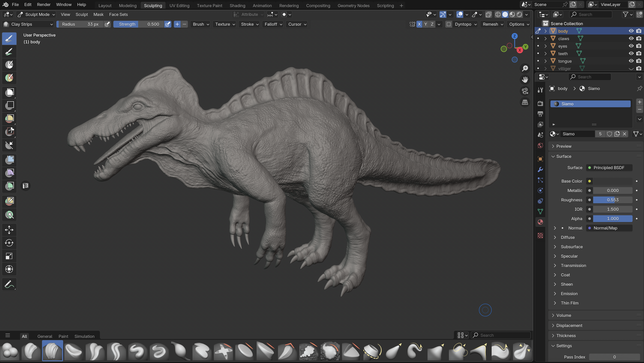Click the zoom viewport magnifier icon
The width and height of the screenshot is (644, 363).
click(x=525, y=68)
